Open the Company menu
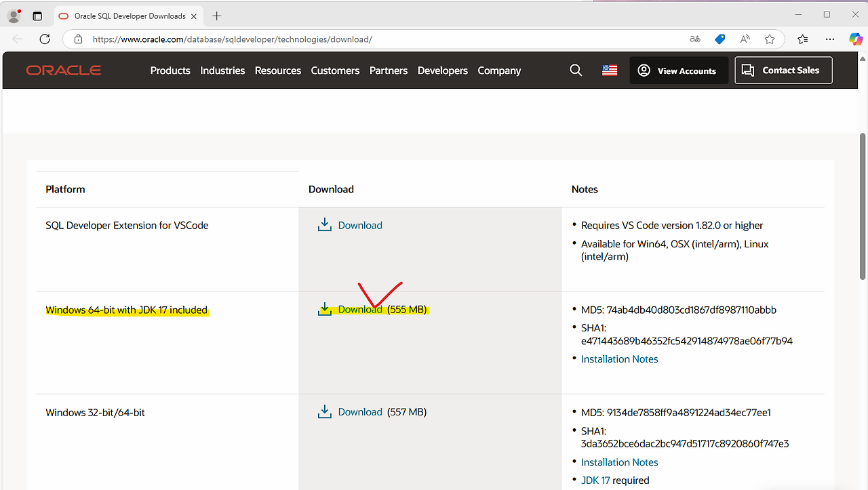The width and height of the screenshot is (868, 490). pos(499,70)
